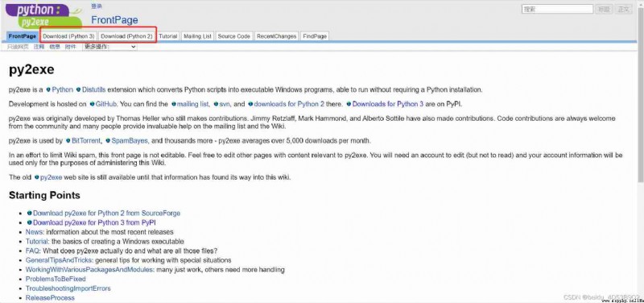Open the FindPage tab
Image resolution: width=644 pixels, height=303 pixels.
[x=315, y=36]
